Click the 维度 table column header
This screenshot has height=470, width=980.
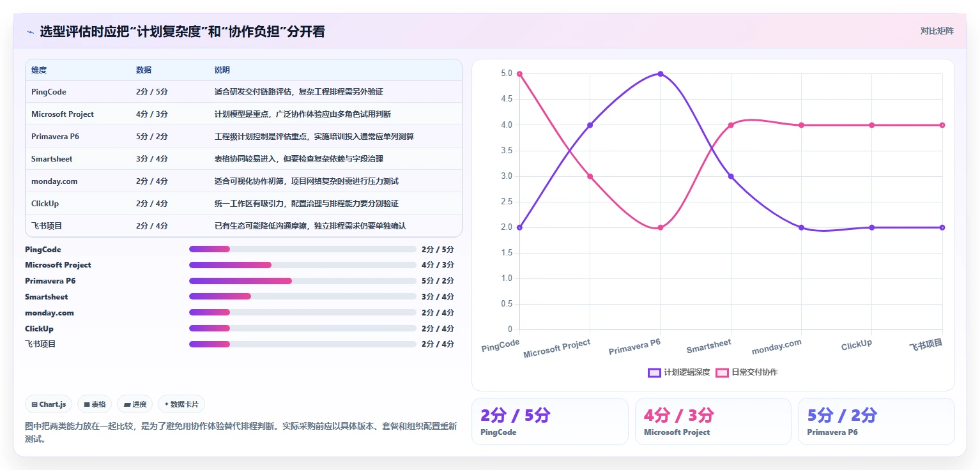(39, 70)
